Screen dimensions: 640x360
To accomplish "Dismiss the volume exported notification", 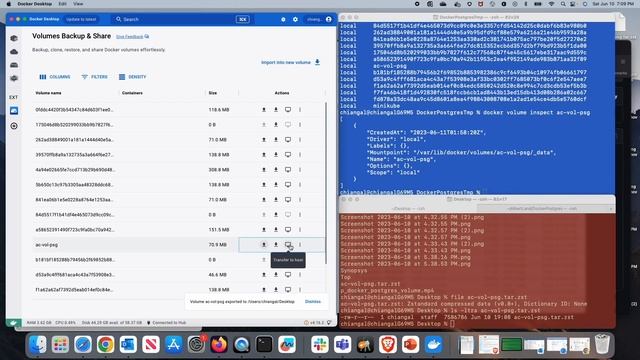I will click(x=313, y=302).
